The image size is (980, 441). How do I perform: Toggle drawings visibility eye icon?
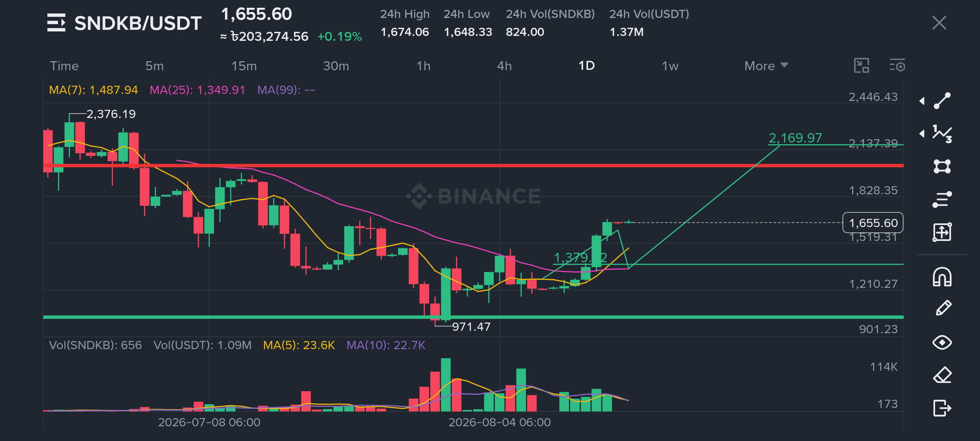942,342
